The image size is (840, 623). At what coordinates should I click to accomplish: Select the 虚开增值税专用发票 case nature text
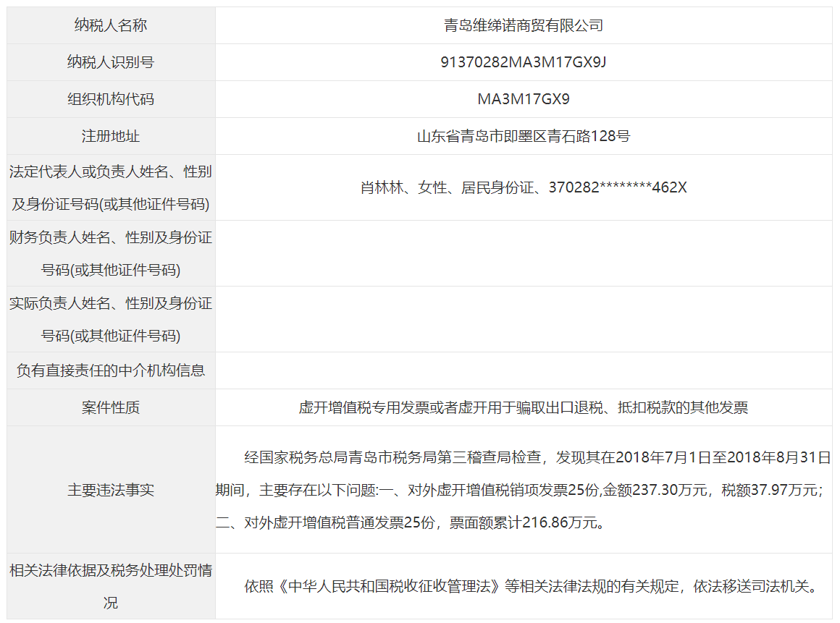click(523, 407)
